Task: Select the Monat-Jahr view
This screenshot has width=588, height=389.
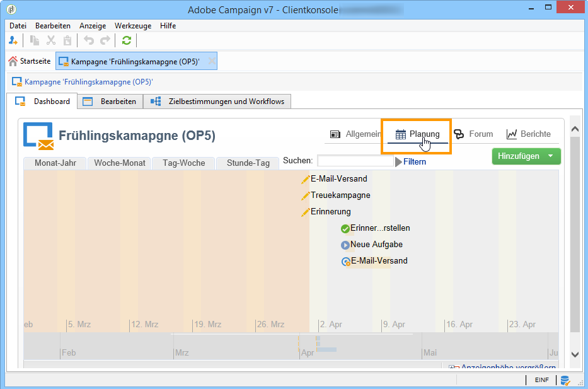Action: 55,163
